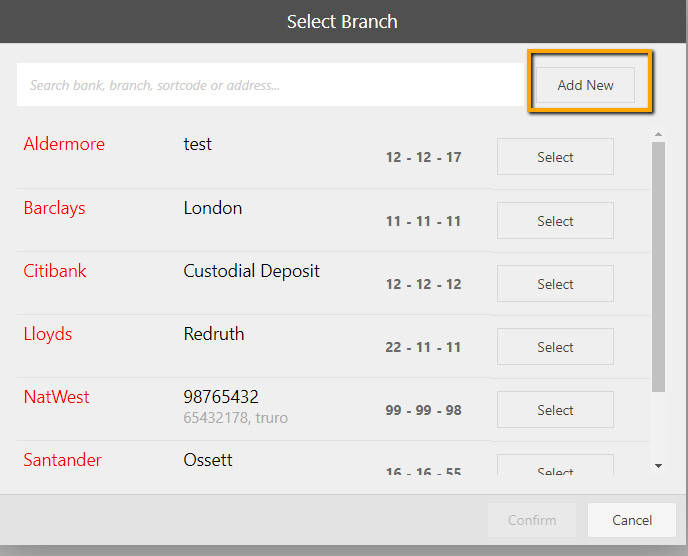Click the sort code 11 - 11 - 11
The image size is (688, 556).
pyautogui.click(x=423, y=221)
